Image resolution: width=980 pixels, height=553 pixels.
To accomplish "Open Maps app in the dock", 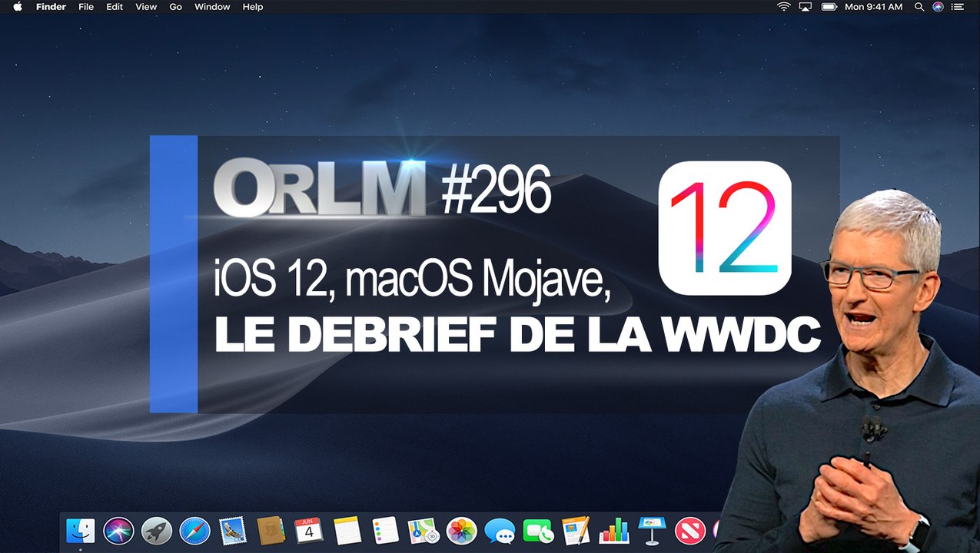I will (x=424, y=530).
